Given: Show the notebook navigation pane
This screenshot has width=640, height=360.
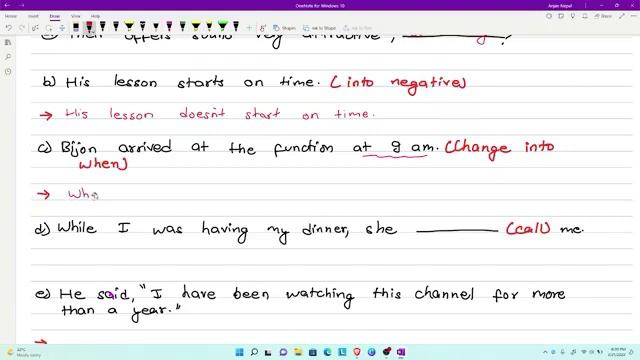Looking at the screenshot, I should pyautogui.click(x=8, y=42).
